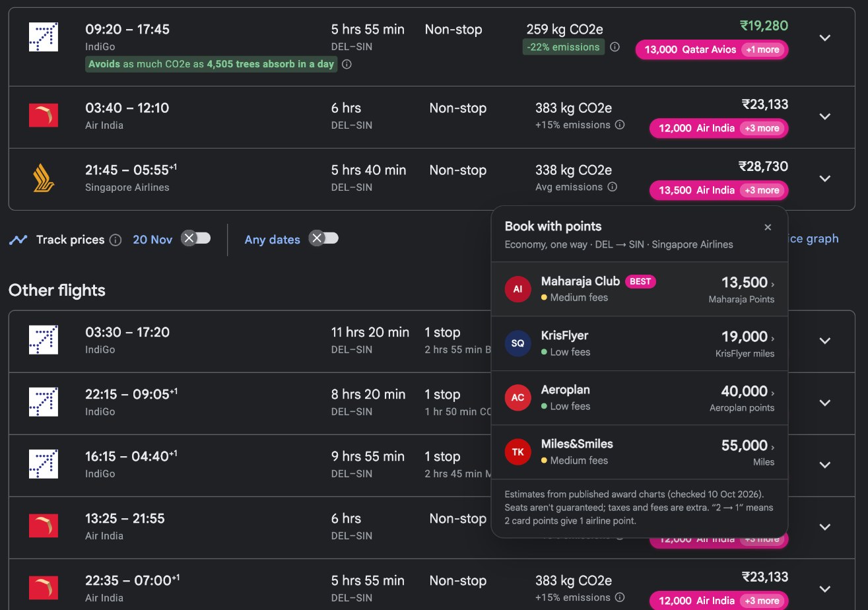Image resolution: width=868 pixels, height=610 pixels.
Task: Click the TK Miles&Smiles avatar
Action: point(517,452)
